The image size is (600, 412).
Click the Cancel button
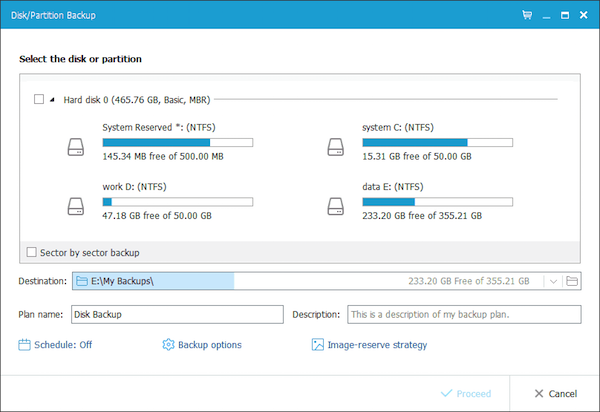[555, 394]
